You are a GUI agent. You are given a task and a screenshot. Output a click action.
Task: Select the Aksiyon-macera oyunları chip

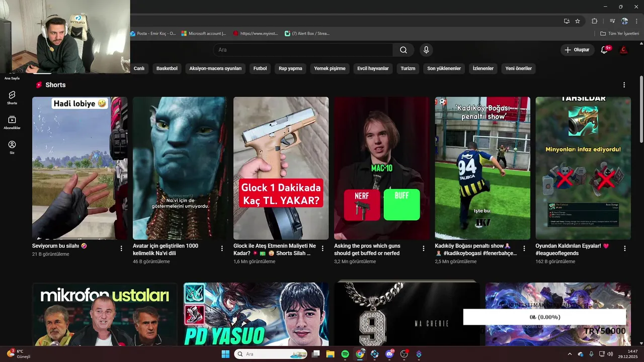click(x=215, y=68)
